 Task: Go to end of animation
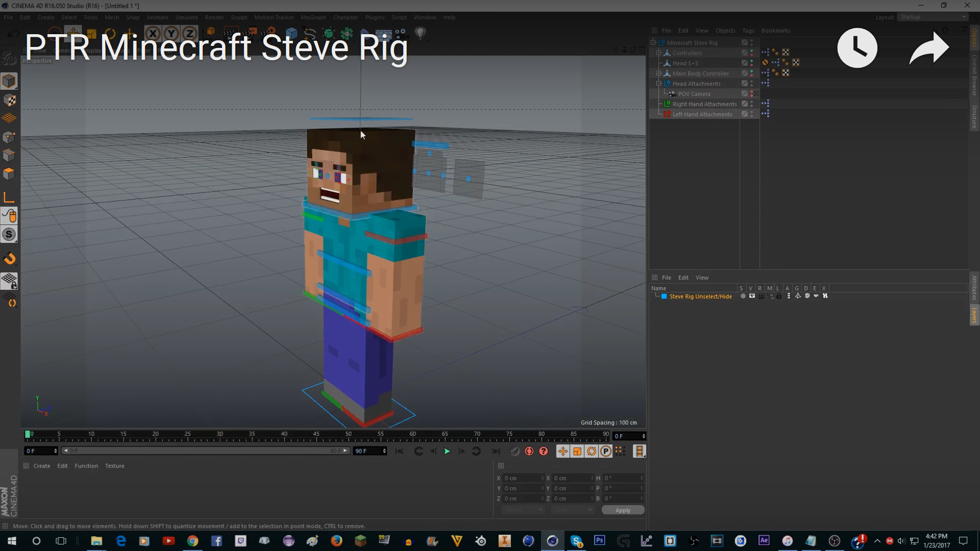(495, 451)
